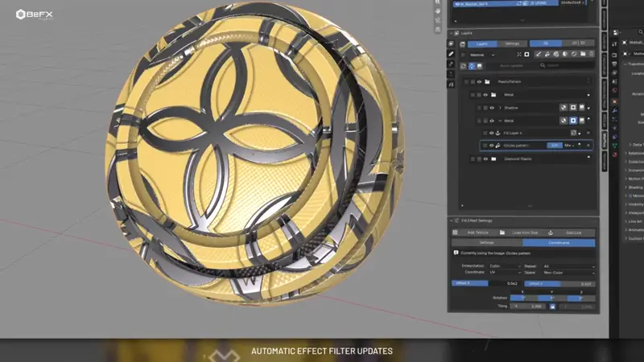This screenshot has height=362, width=644.
Task: Toggle the Tiling lock icon
Action: 552,306
